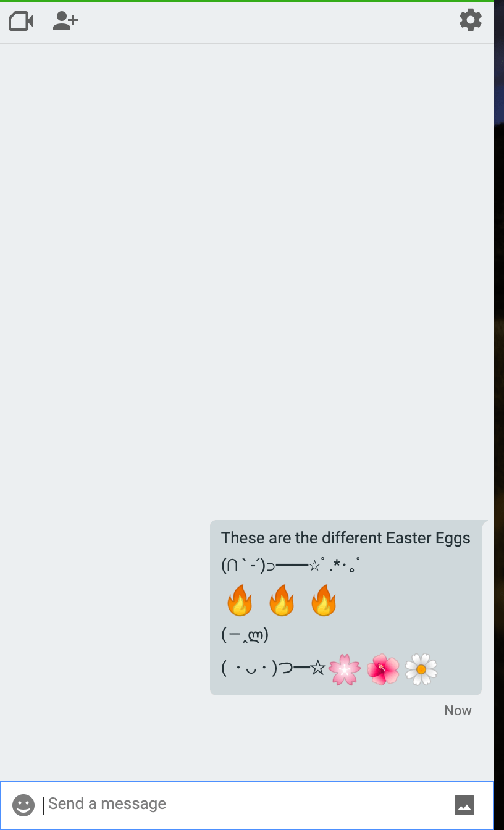Click the green bar atop chat window
The width and height of the screenshot is (504, 830).
pos(247,1)
